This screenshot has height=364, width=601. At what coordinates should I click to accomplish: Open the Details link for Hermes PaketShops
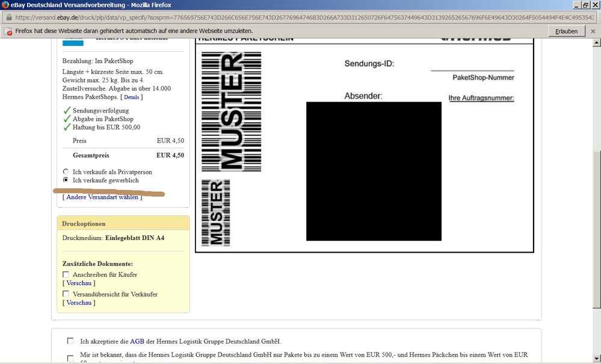click(131, 97)
